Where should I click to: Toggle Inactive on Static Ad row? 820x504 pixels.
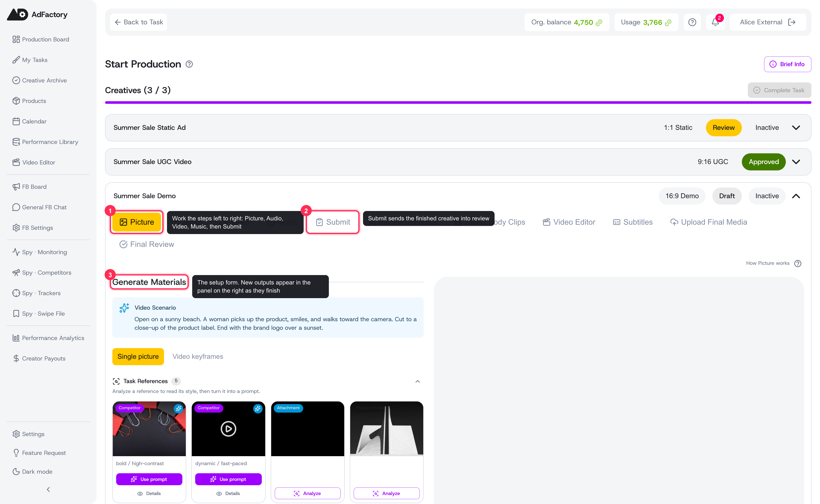pos(767,128)
